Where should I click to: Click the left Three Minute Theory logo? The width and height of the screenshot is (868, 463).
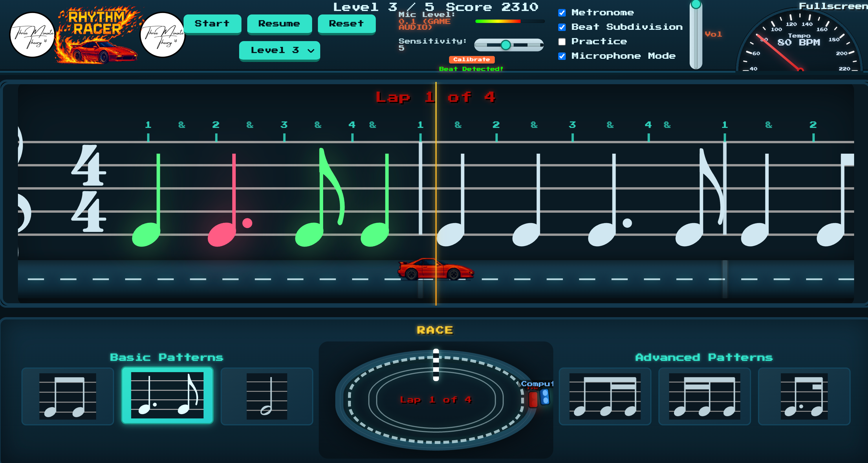[33, 35]
